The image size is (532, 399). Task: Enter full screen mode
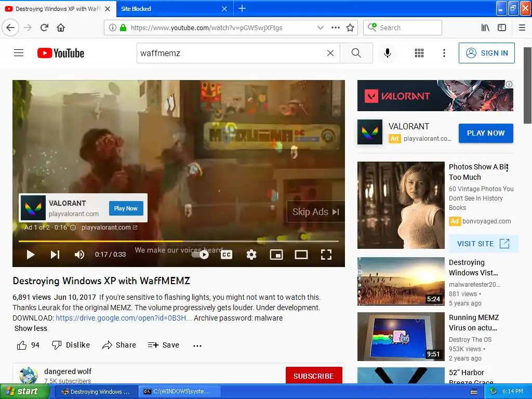(326, 255)
